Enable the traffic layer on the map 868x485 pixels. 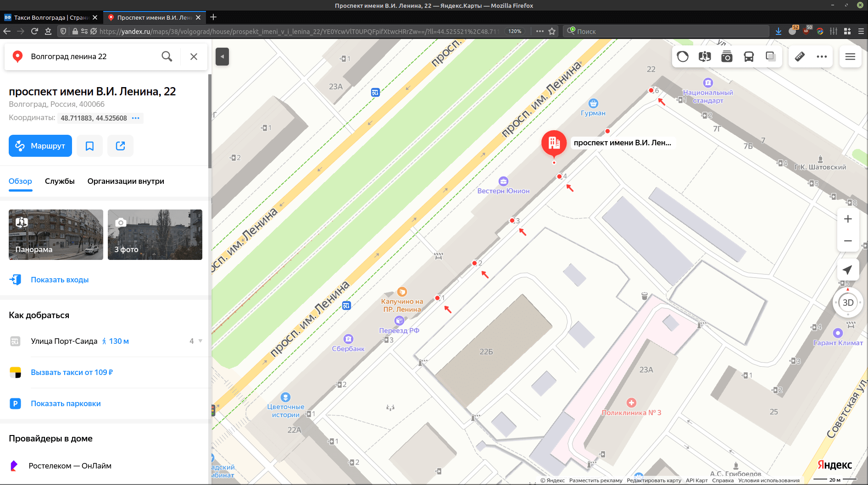click(x=683, y=56)
